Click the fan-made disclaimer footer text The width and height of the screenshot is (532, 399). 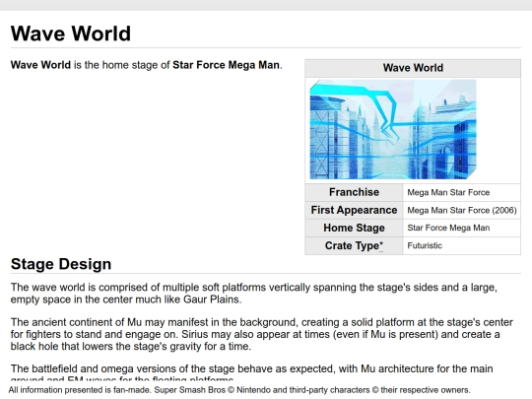point(239,390)
